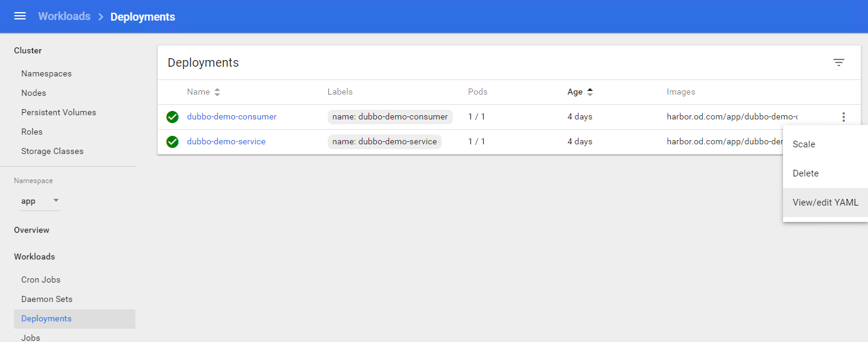Go to Namespaces in the sidebar
Viewport: 868px width, 342px height.
tap(46, 73)
